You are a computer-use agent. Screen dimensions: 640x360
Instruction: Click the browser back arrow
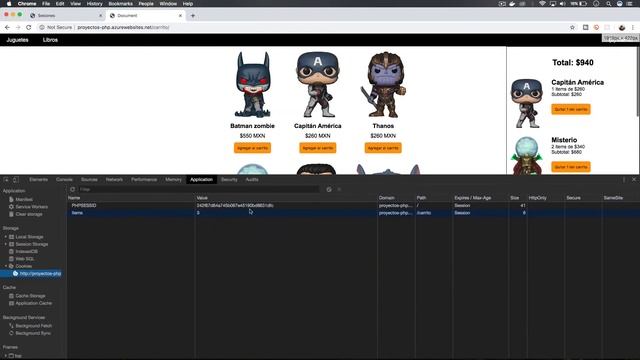pos(7,27)
